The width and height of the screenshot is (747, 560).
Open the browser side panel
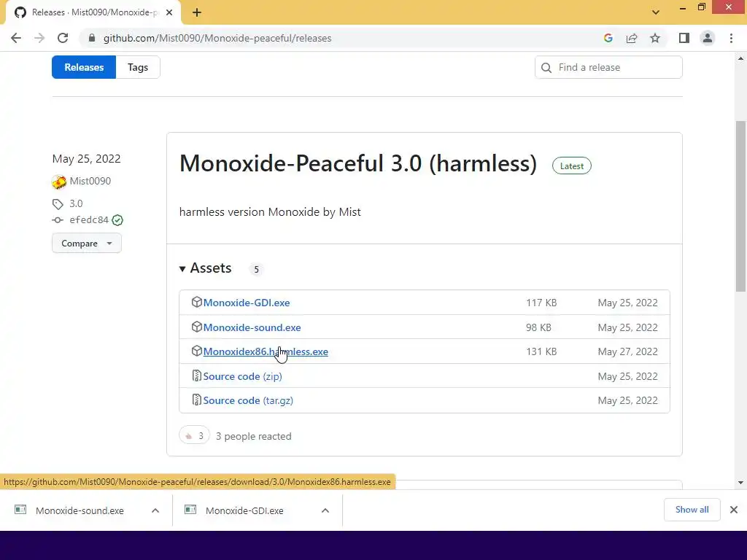684,38
